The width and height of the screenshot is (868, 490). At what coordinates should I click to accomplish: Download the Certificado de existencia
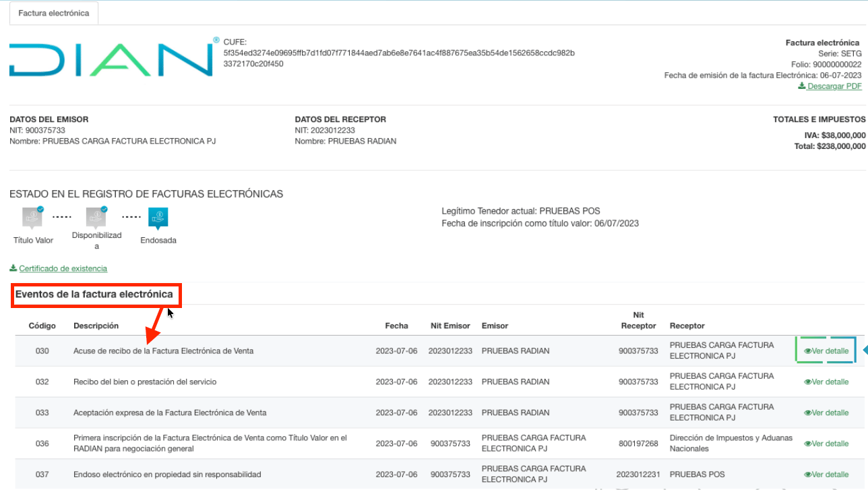point(59,268)
